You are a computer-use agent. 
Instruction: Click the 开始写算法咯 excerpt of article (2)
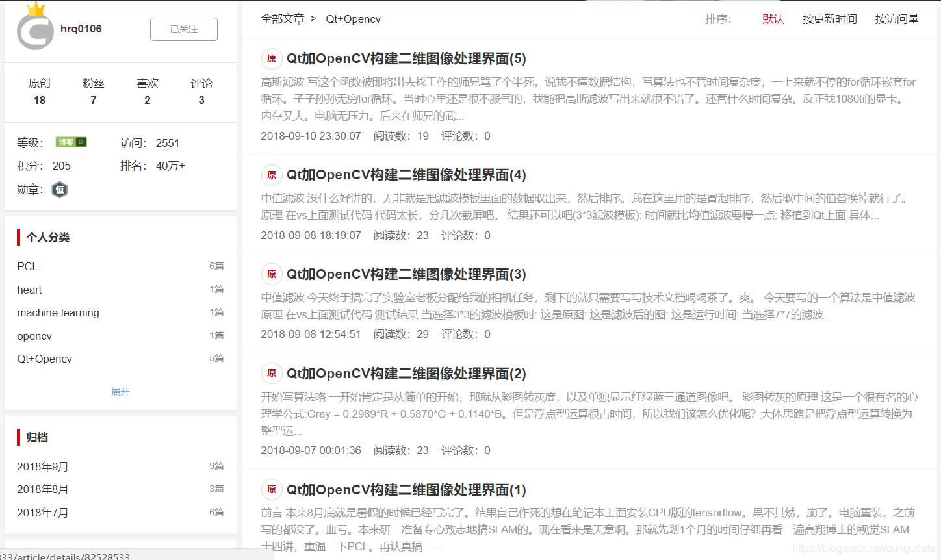[x=590, y=413]
